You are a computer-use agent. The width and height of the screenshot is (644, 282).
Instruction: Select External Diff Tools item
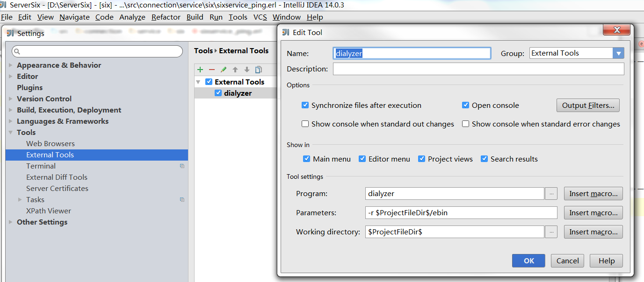[x=57, y=177]
